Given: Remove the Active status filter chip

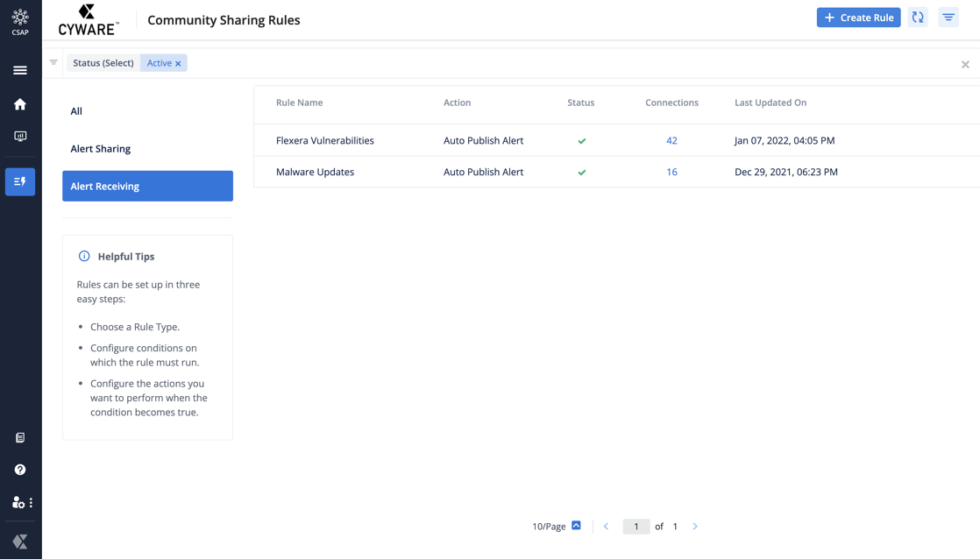Looking at the screenshot, I should pyautogui.click(x=178, y=64).
